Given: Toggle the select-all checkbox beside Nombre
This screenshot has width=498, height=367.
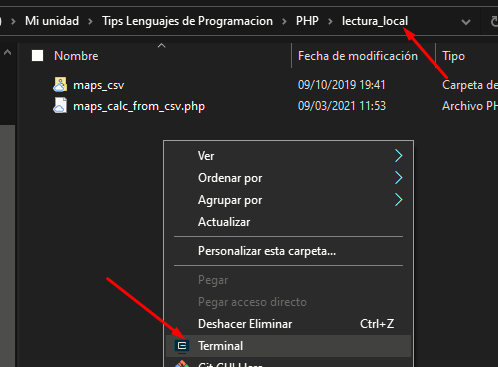Looking at the screenshot, I should [37, 56].
